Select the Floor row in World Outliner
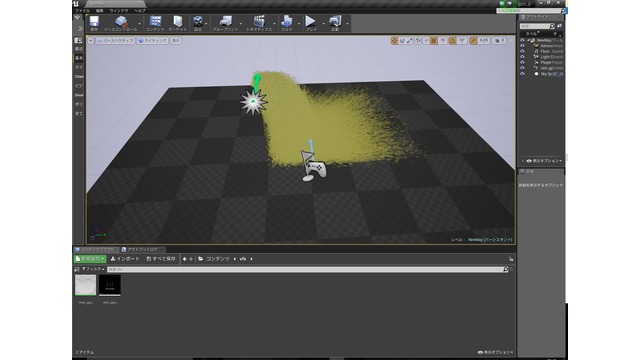This screenshot has height=360, width=640. (542, 51)
